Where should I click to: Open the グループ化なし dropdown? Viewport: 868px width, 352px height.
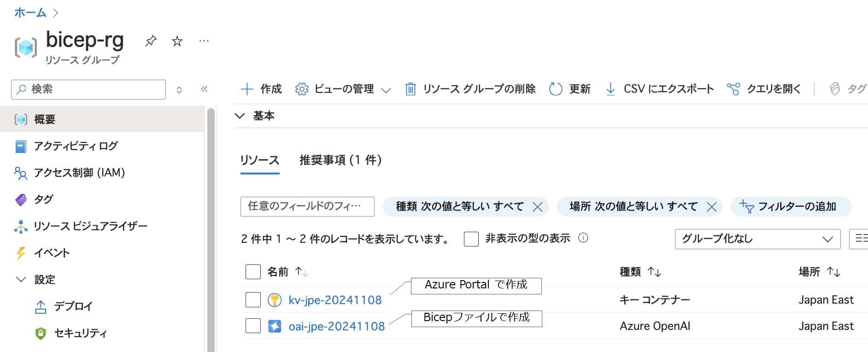coord(757,239)
